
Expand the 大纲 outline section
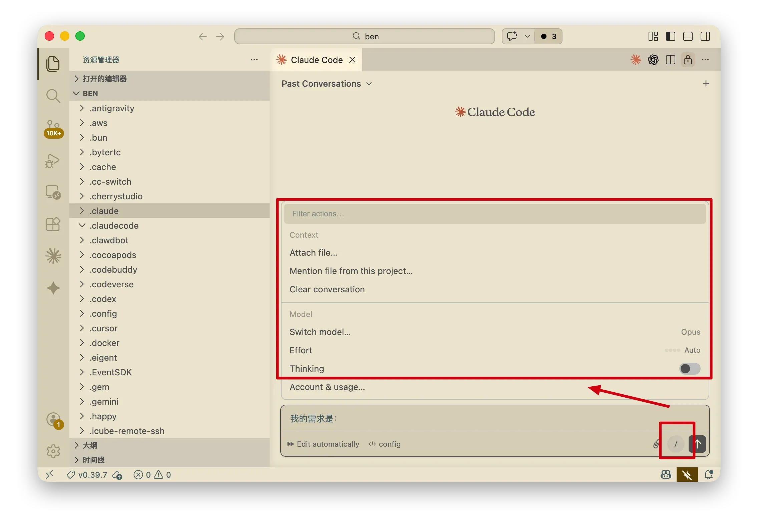click(x=169, y=445)
